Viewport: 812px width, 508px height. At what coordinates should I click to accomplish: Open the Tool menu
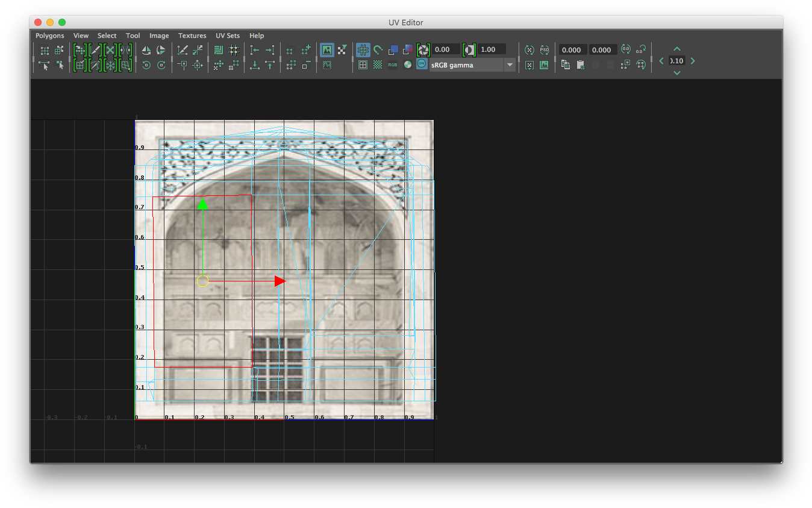tap(133, 36)
